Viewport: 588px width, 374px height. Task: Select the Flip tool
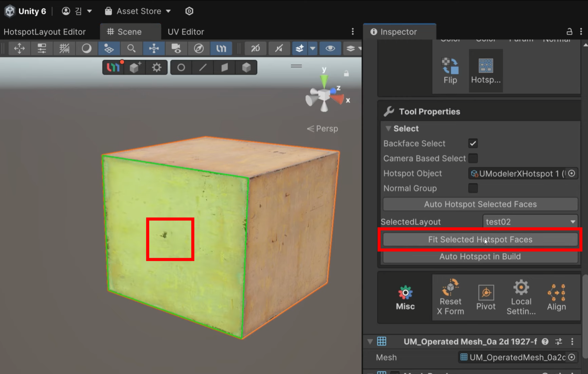click(450, 71)
